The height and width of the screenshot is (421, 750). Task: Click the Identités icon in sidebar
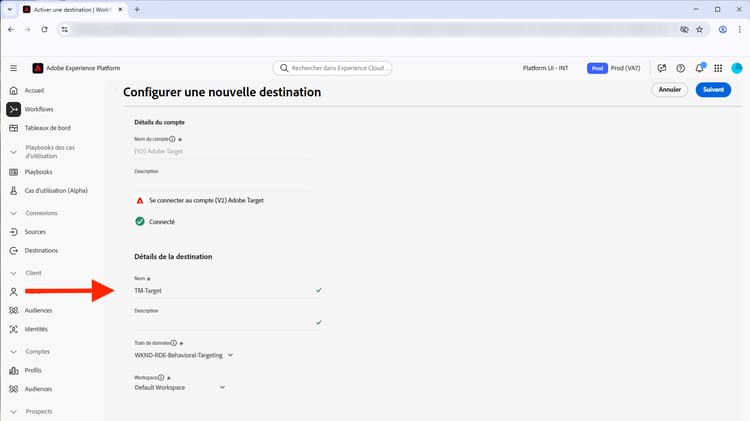tap(13, 329)
